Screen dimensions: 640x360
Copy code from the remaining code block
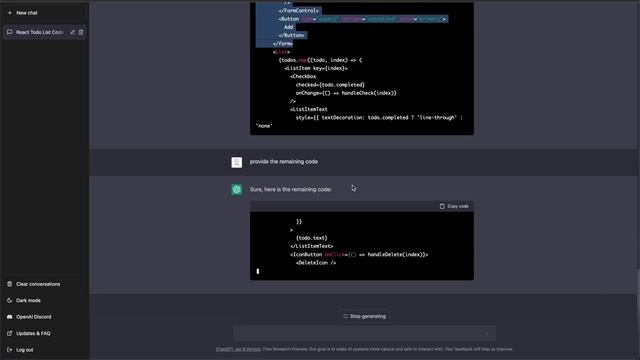[454, 206]
